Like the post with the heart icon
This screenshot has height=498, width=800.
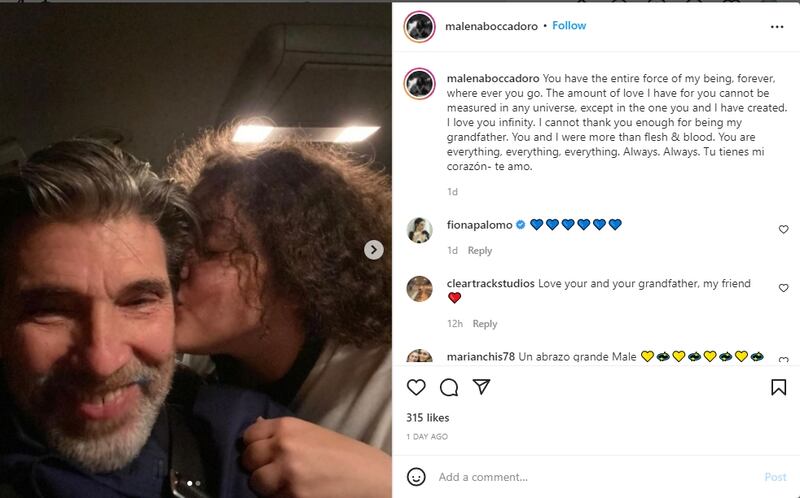click(x=417, y=387)
